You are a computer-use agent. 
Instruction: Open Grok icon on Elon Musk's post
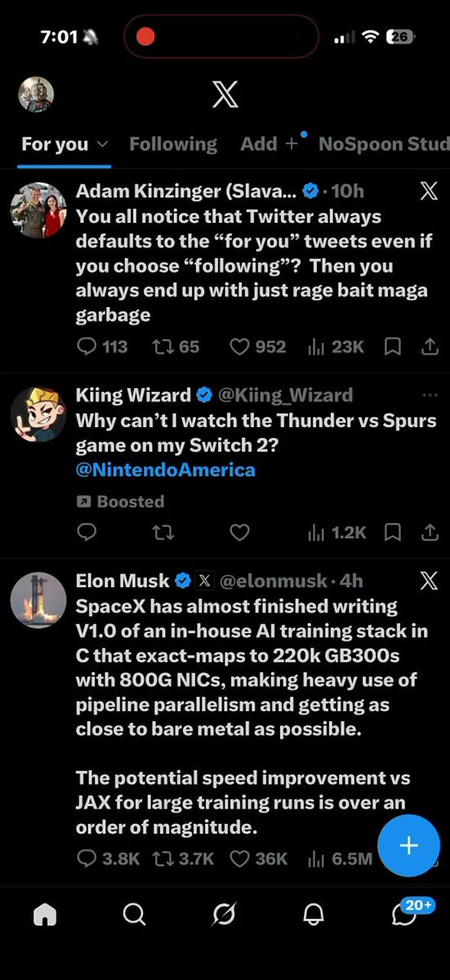(428, 581)
